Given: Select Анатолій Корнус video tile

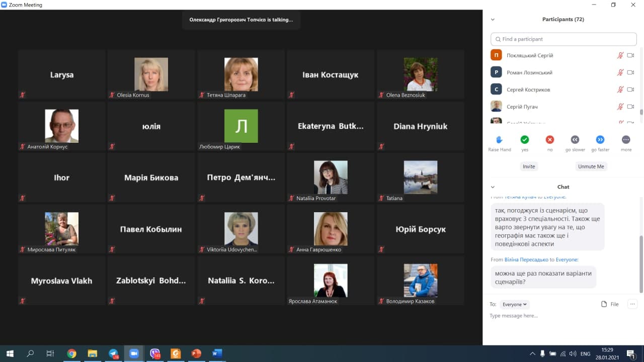Looking at the screenshot, I should point(61,126).
